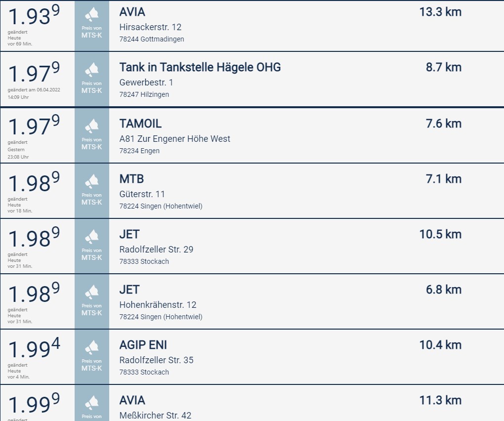Image resolution: width=504 pixels, height=421 pixels.
Task: Open Tank in Tankstelle Hägele OHG station
Action: point(200,67)
